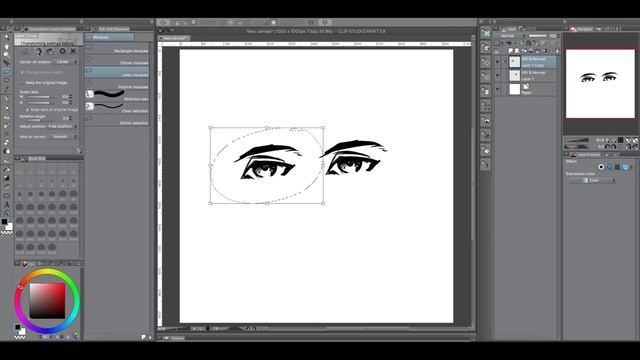Select the Eraser tool

(x=7, y=143)
